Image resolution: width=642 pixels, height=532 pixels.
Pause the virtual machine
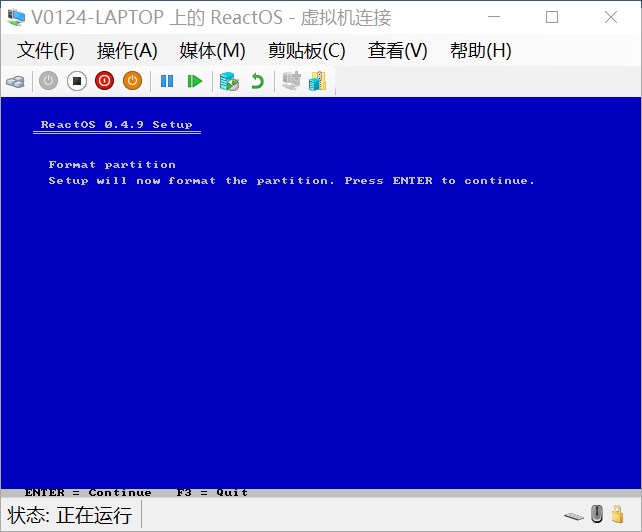[167, 81]
